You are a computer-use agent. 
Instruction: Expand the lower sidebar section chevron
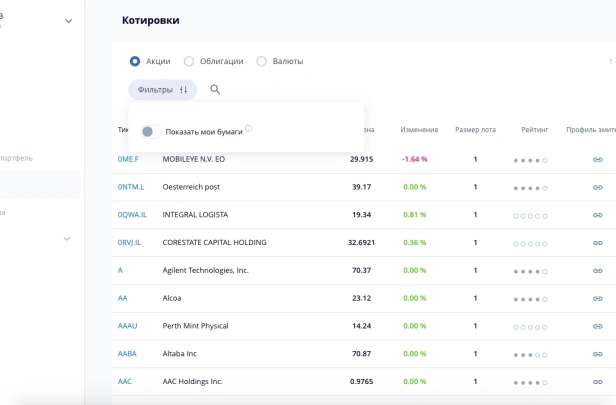[67, 239]
